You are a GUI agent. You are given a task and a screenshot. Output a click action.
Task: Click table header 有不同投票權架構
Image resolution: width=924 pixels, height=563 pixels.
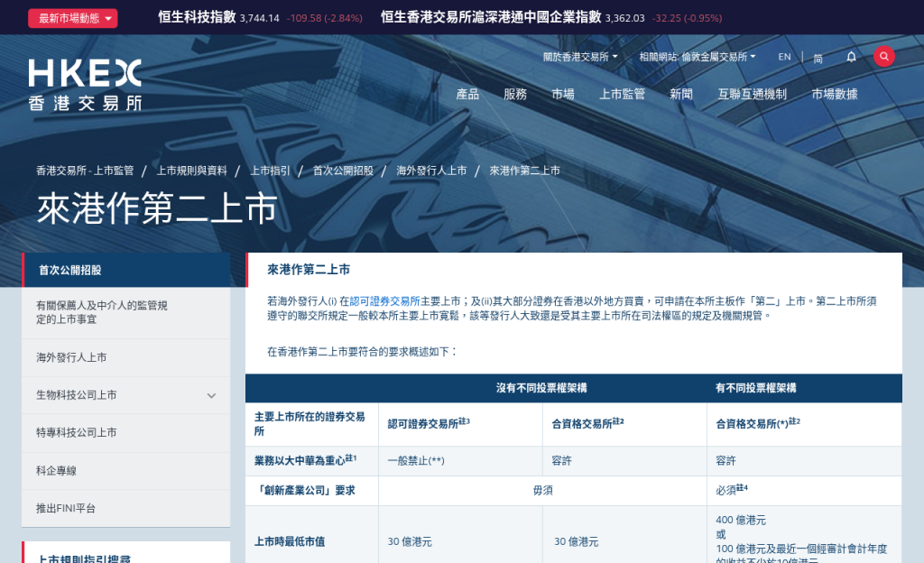[x=755, y=388]
